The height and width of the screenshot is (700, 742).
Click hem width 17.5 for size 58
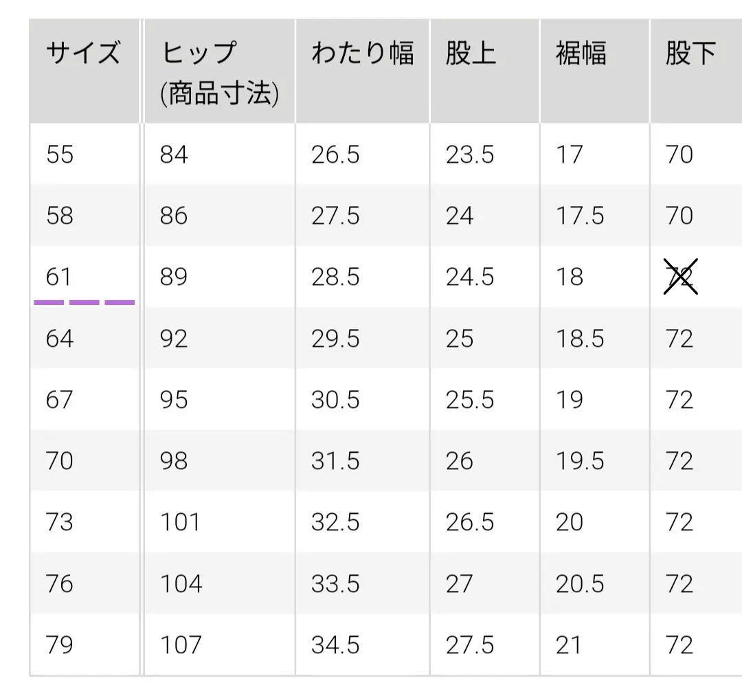pos(580,215)
